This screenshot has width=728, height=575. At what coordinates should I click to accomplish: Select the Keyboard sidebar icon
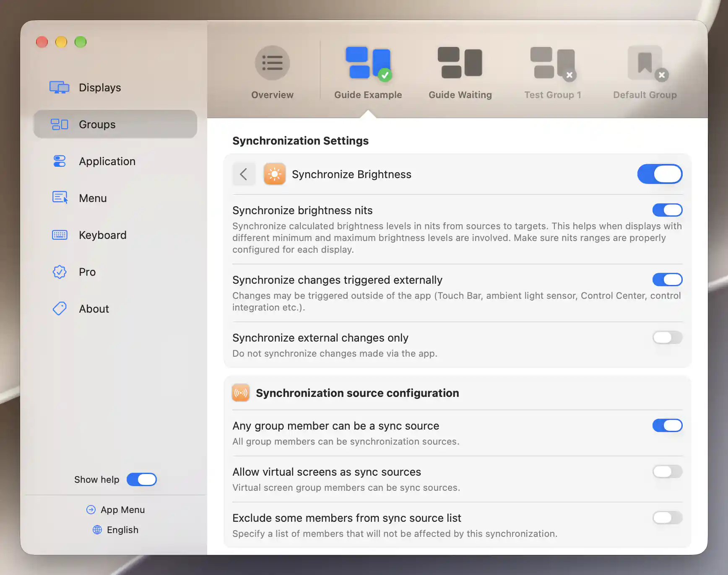point(60,235)
